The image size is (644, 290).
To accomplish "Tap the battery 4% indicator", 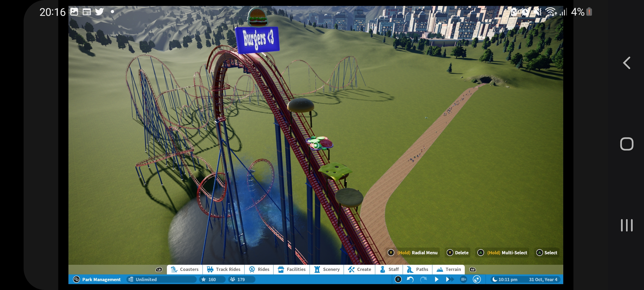I will coord(581,12).
